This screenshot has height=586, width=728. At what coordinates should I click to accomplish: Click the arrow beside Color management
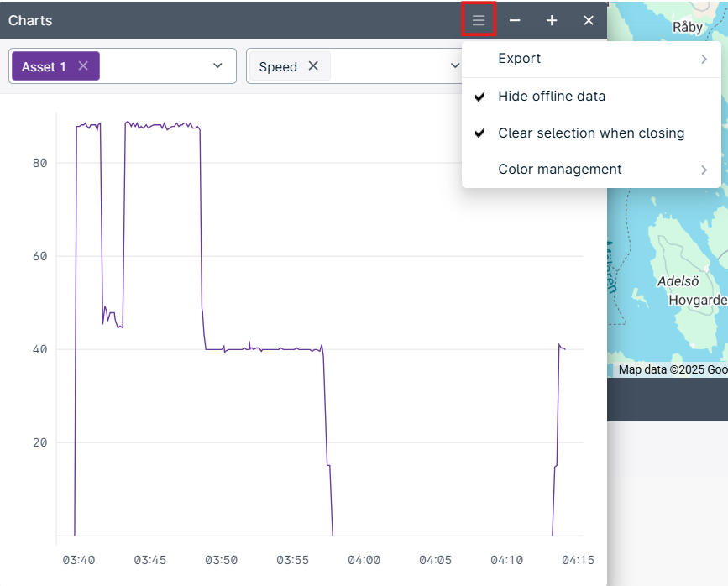[704, 170]
